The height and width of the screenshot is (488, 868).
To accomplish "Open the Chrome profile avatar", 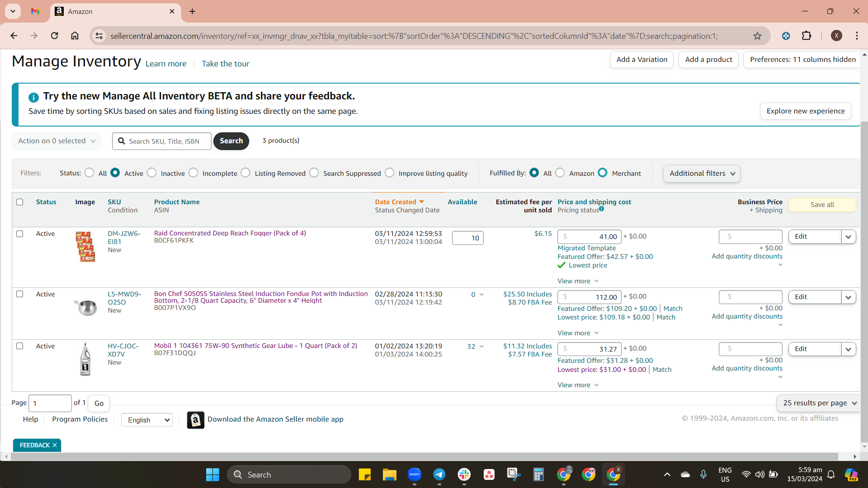I will (x=836, y=36).
